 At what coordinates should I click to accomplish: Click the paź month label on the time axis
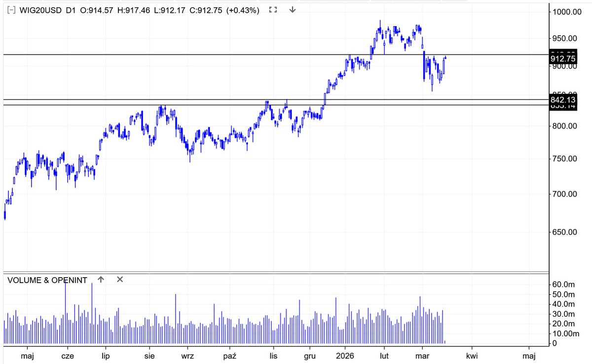pyautogui.click(x=230, y=355)
